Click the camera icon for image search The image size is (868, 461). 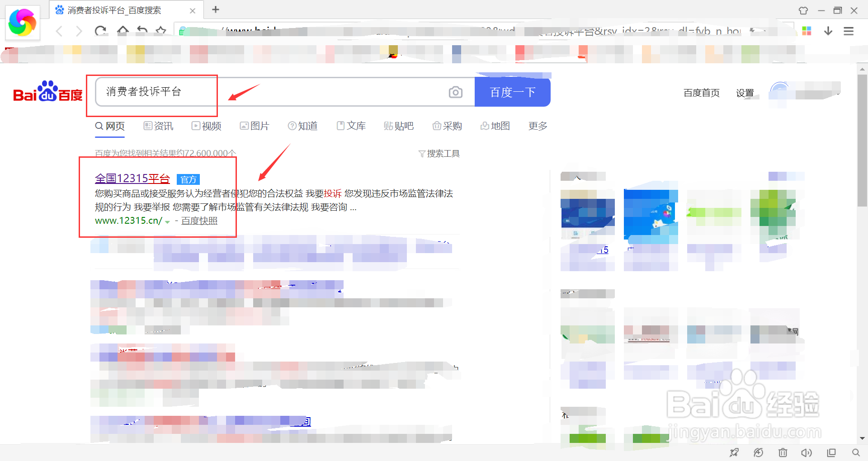pyautogui.click(x=456, y=92)
